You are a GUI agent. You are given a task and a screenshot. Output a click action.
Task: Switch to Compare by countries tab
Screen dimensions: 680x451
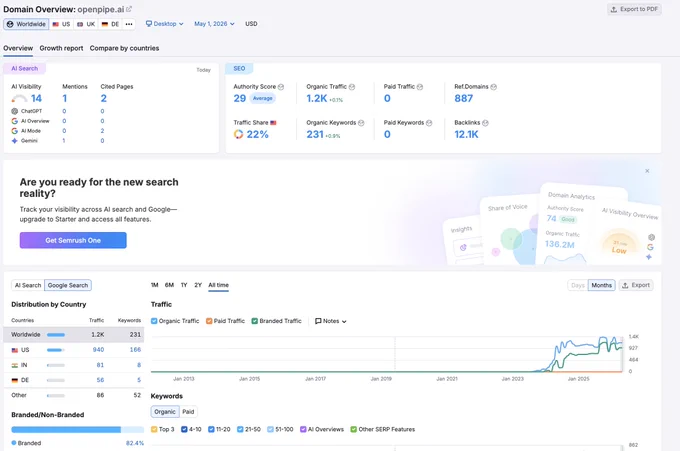[x=124, y=48]
